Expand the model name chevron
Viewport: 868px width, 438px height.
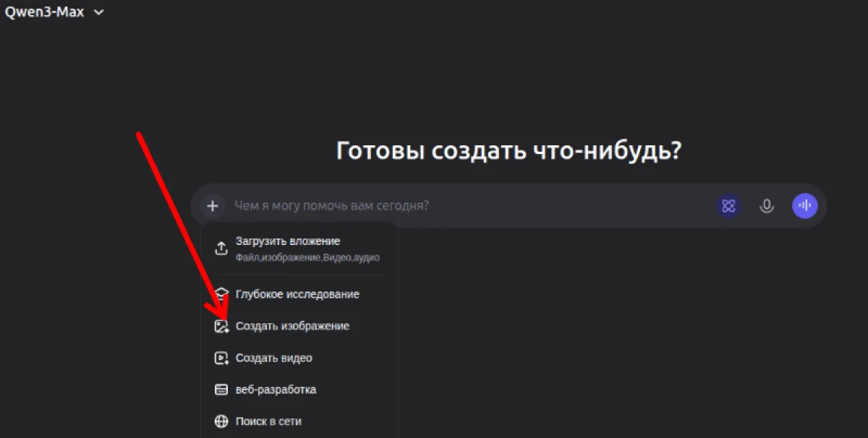(x=98, y=12)
